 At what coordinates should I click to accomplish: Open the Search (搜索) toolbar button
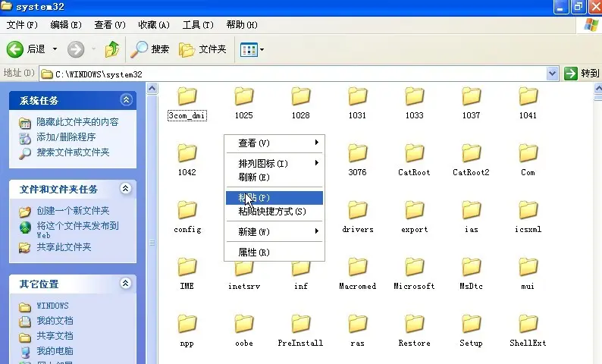(x=149, y=49)
